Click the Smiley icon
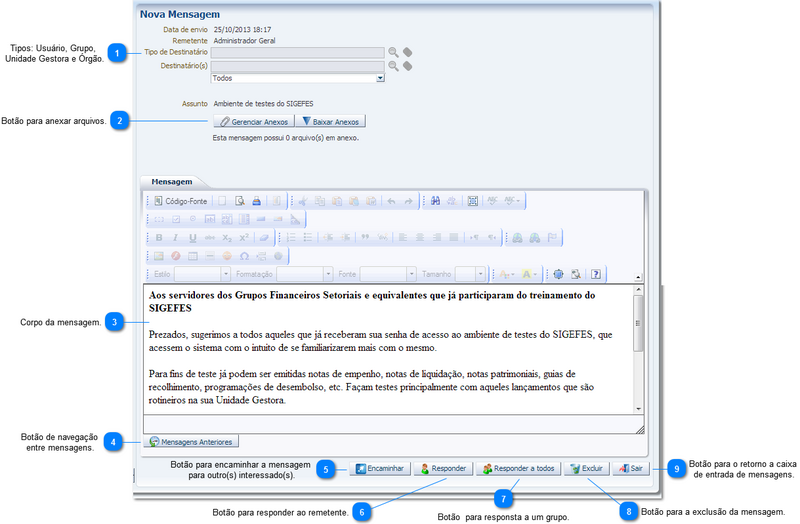800x524 pixels. point(227,256)
